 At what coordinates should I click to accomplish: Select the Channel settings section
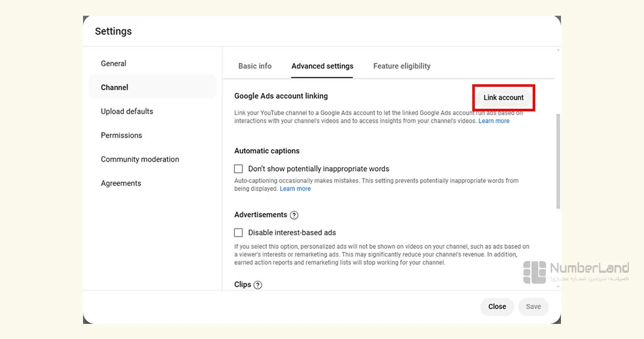[152, 87]
